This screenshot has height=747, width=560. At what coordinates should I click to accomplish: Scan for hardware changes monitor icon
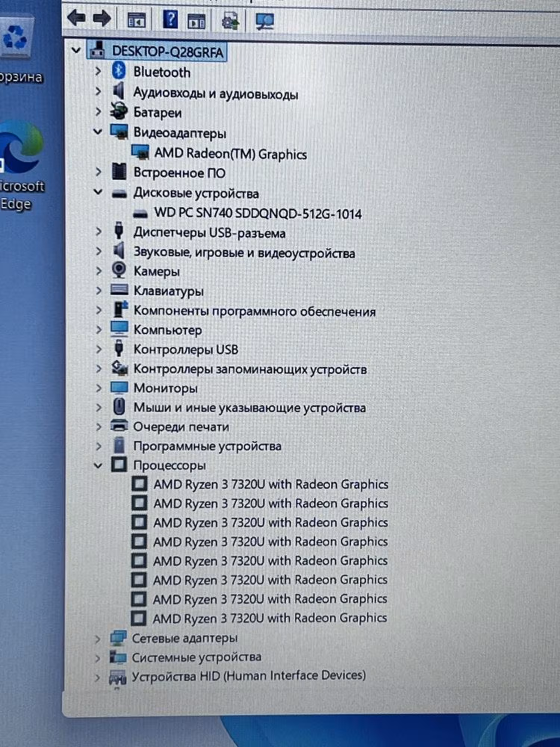(265, 21)
